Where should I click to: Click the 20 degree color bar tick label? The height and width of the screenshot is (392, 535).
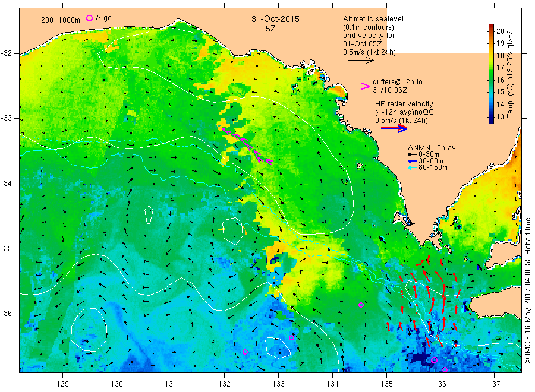click(x=500, y=31)
